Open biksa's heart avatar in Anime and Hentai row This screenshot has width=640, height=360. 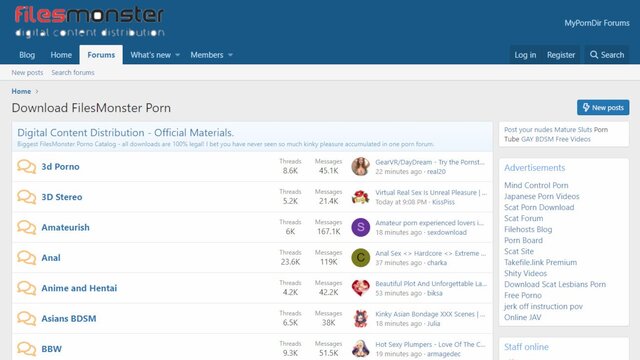[361, 288]
